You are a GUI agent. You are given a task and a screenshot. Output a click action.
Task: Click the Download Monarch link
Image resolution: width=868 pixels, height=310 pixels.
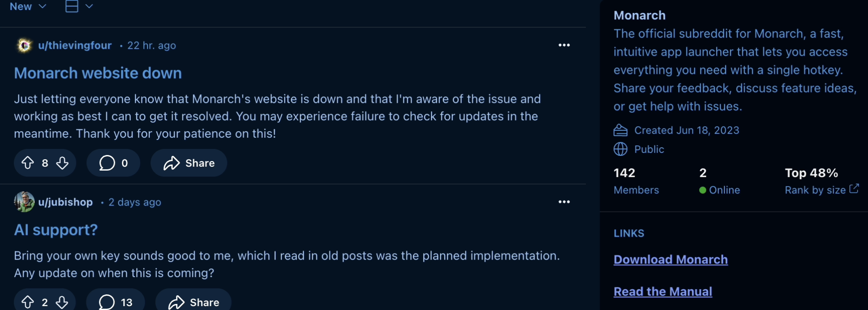coord(671,260)
